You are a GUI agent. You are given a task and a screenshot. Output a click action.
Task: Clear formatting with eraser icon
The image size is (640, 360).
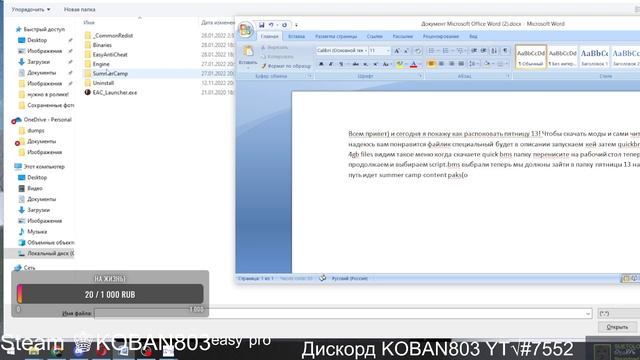pos(418,51)
